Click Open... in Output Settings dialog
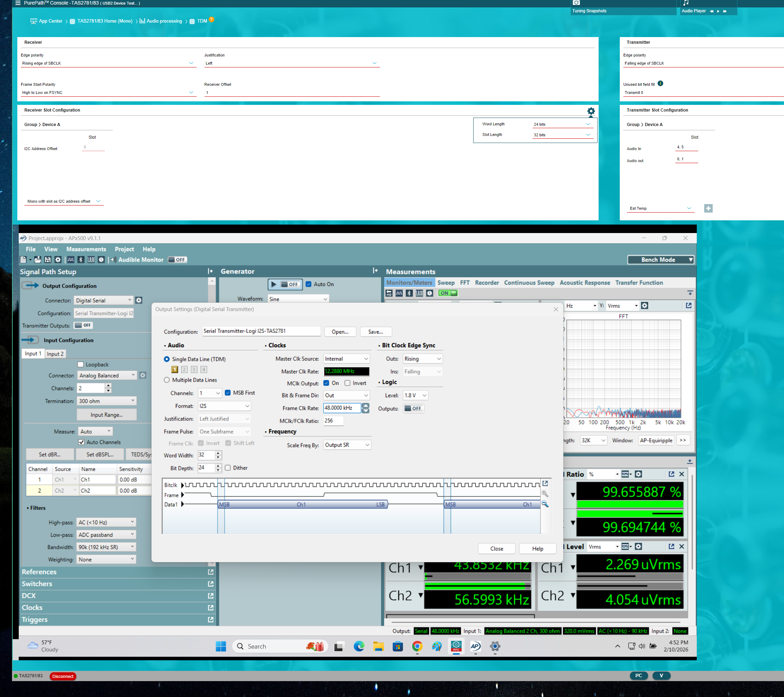Screen dimensions: 784x697 click(340, 332)
